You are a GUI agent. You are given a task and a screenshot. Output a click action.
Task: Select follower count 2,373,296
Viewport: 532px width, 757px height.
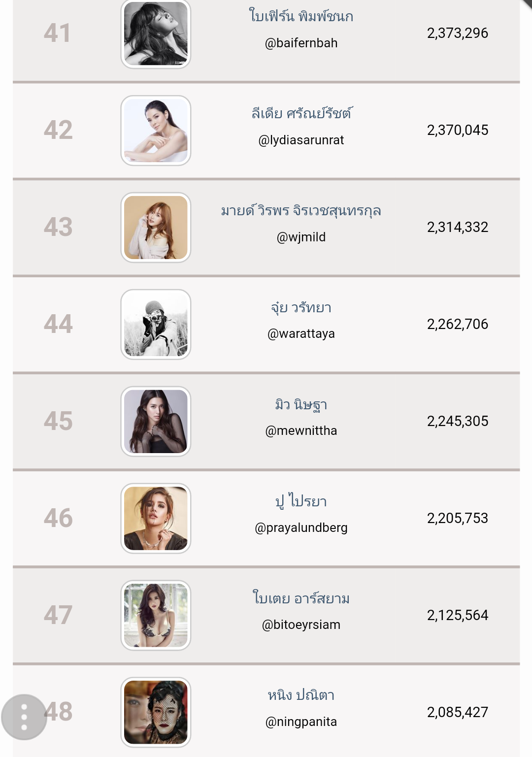click(x=457, y=33)
